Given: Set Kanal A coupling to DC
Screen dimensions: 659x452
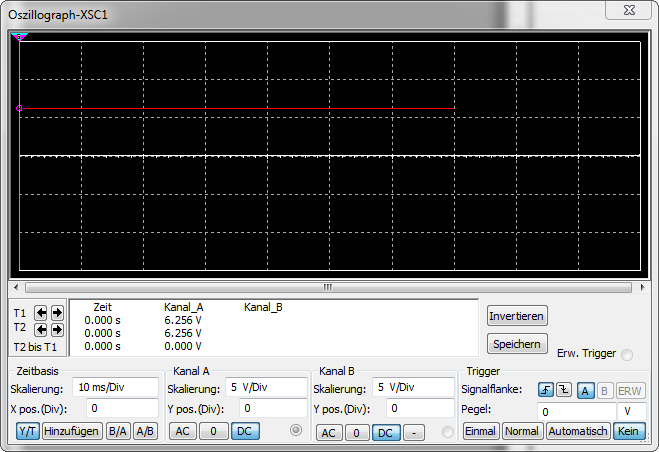Looking at the screenshot, I should [245, 431].
